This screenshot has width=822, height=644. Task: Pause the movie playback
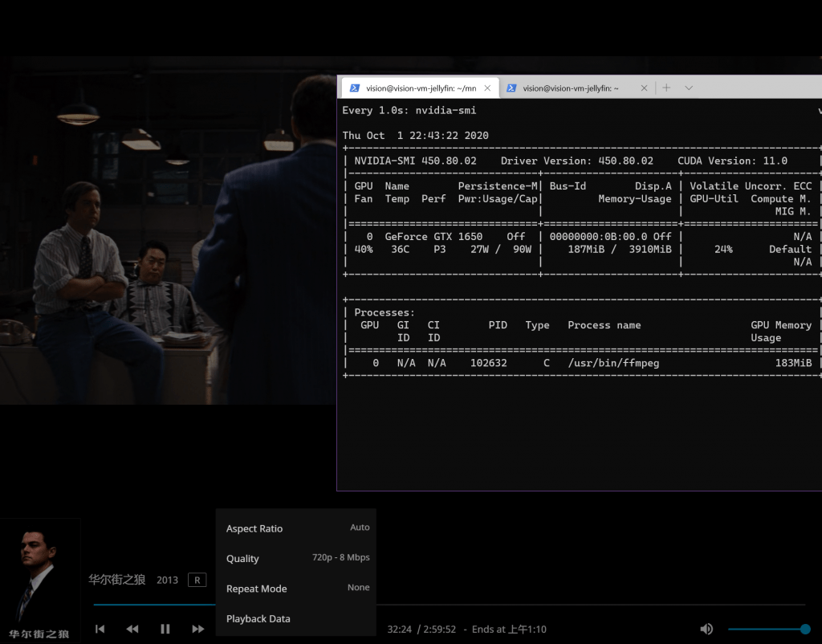165,629
